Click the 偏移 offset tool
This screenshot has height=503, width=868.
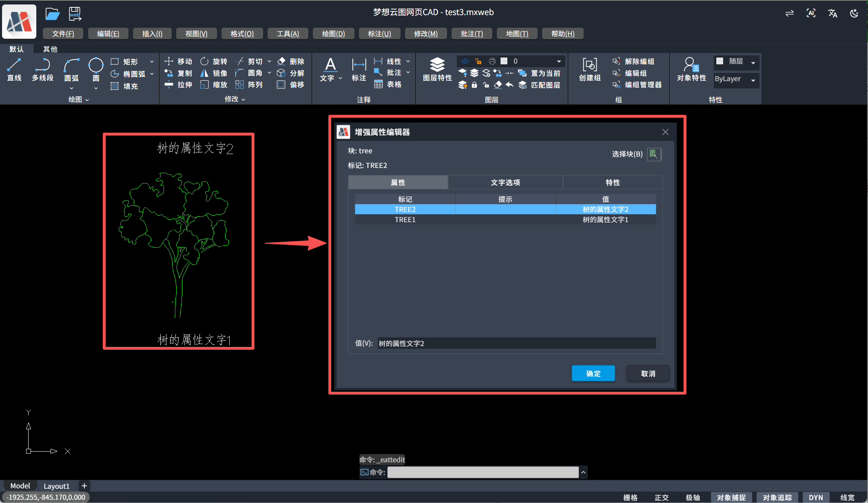(291, 85)
